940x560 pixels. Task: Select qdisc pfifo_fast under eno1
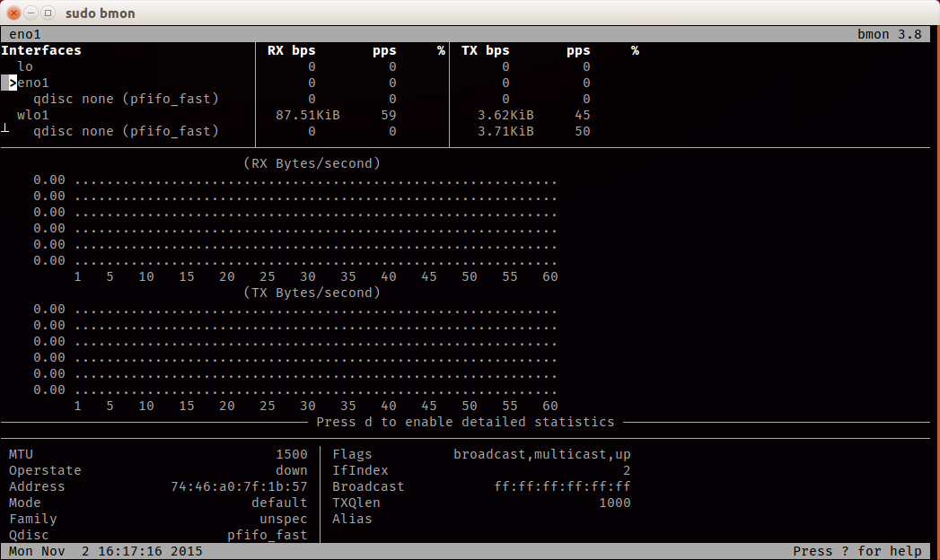[x=126, y=99]
